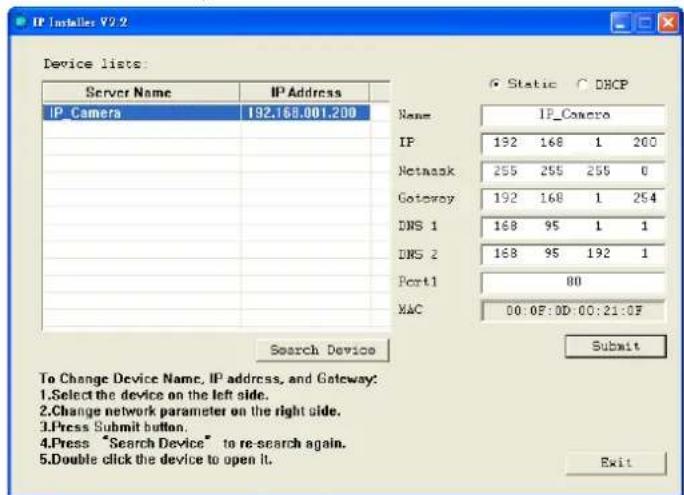Minimize the IP Installer window
Screen dimensions: 684x495
[x=621, y=23]
